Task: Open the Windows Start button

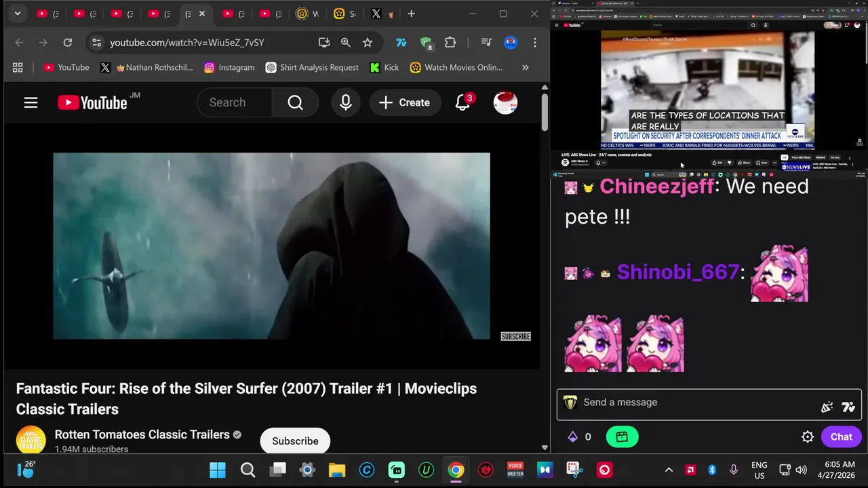Action: pyautogui.click(x=218, y=470)
